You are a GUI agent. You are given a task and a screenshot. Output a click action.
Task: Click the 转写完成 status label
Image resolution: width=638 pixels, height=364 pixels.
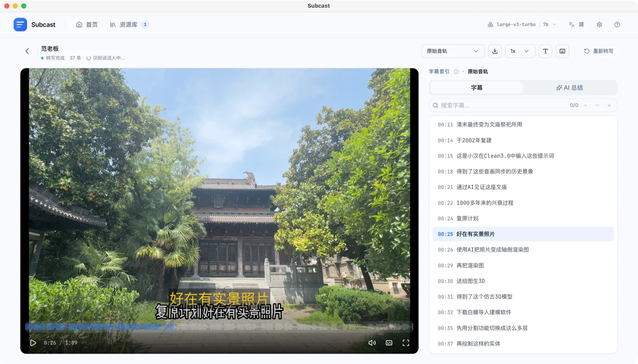pos(53,58)
